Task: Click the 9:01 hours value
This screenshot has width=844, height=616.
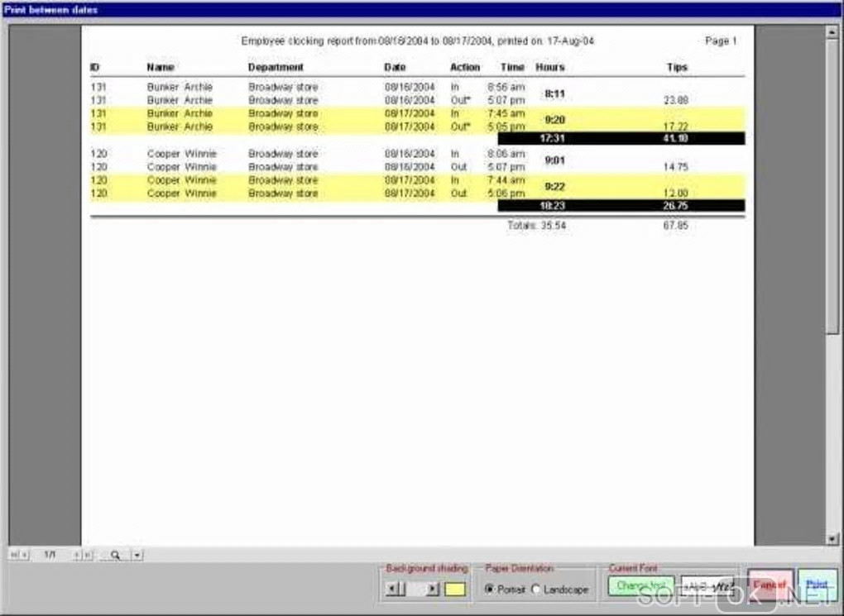Action: click(x=555, y=160)
